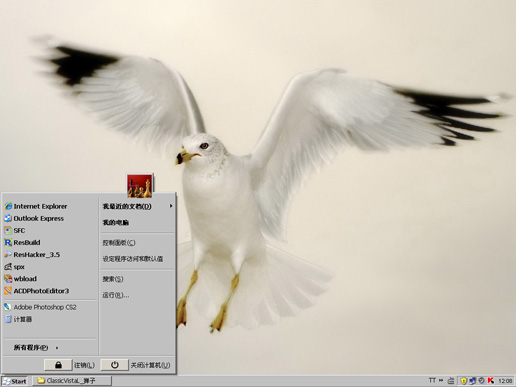The height and width of the screenshot is (387, 516).
Task: Click the tray icon right of the TT arrows
Action: pos(451,381)
